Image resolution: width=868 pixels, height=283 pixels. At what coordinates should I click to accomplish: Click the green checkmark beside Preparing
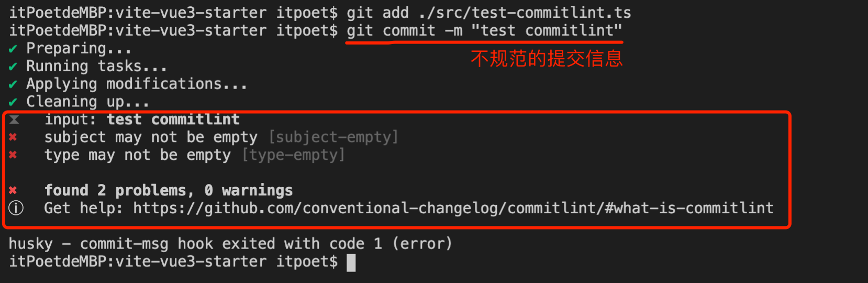coord(13,49)
